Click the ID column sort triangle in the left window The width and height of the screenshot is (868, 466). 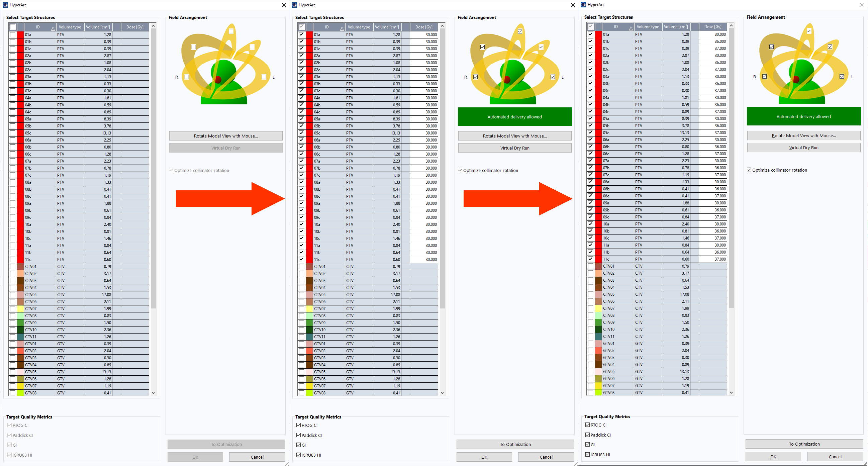click(53, 29)
